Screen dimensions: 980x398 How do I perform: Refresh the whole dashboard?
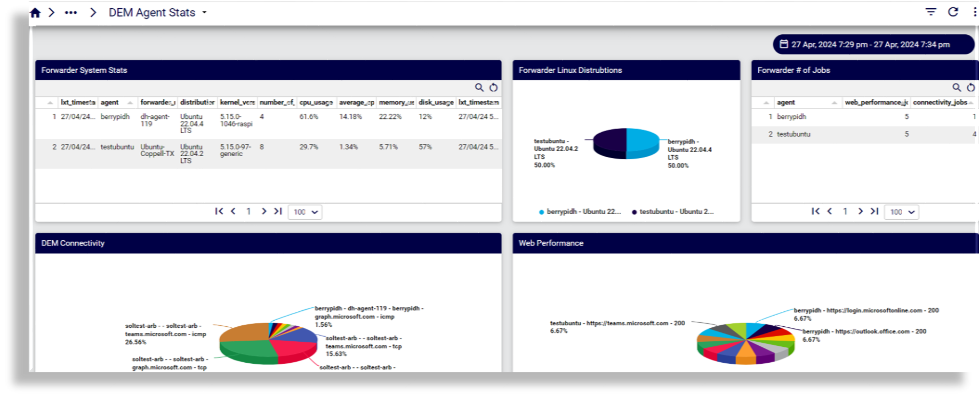tap(953, 12)
